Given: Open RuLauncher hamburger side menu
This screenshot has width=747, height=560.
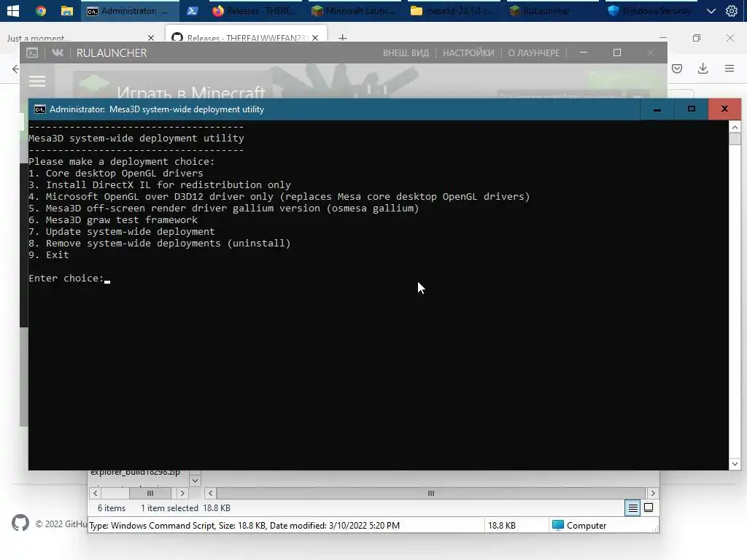Looking at the screenshot, I should point(37,82).
